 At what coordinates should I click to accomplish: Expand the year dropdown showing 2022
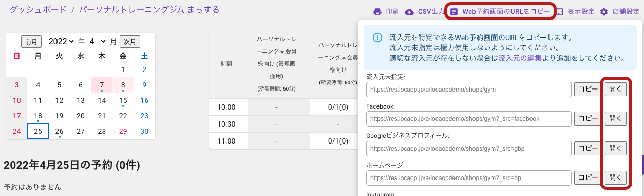click(61, 41)
